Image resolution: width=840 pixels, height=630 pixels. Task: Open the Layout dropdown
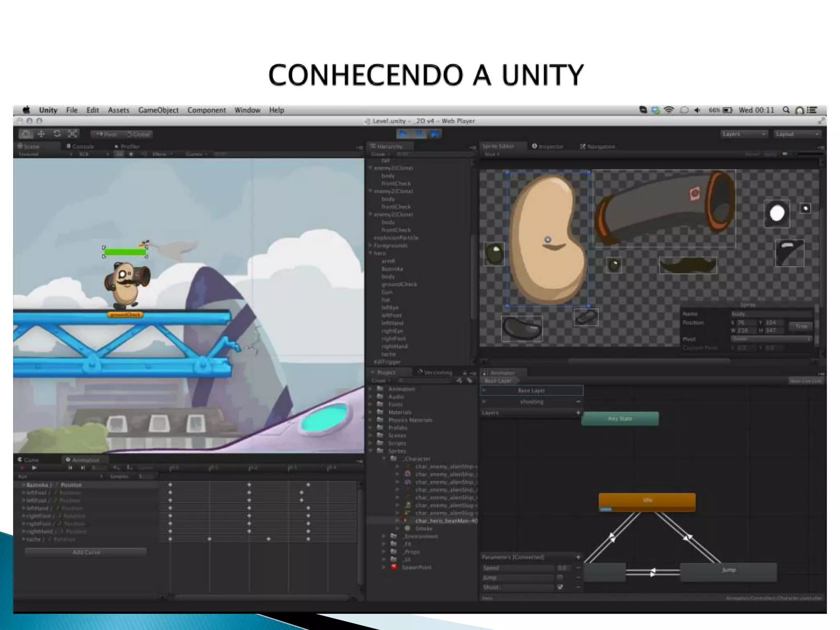click(797, 134)
